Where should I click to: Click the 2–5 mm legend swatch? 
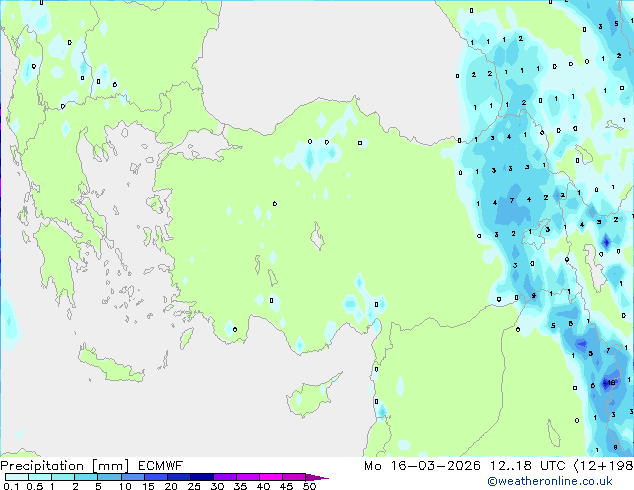coord(86,477)
